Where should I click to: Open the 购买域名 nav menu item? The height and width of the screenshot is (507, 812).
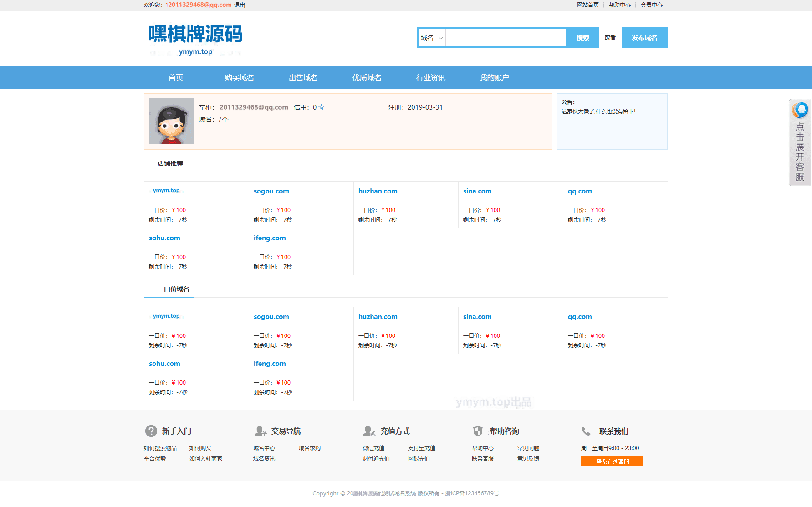240,77
